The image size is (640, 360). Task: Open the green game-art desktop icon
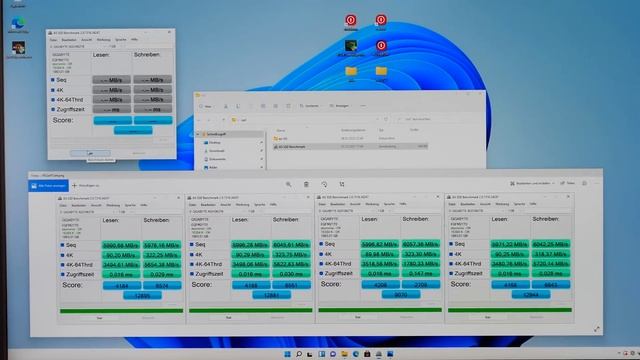[x=351, y=48]
